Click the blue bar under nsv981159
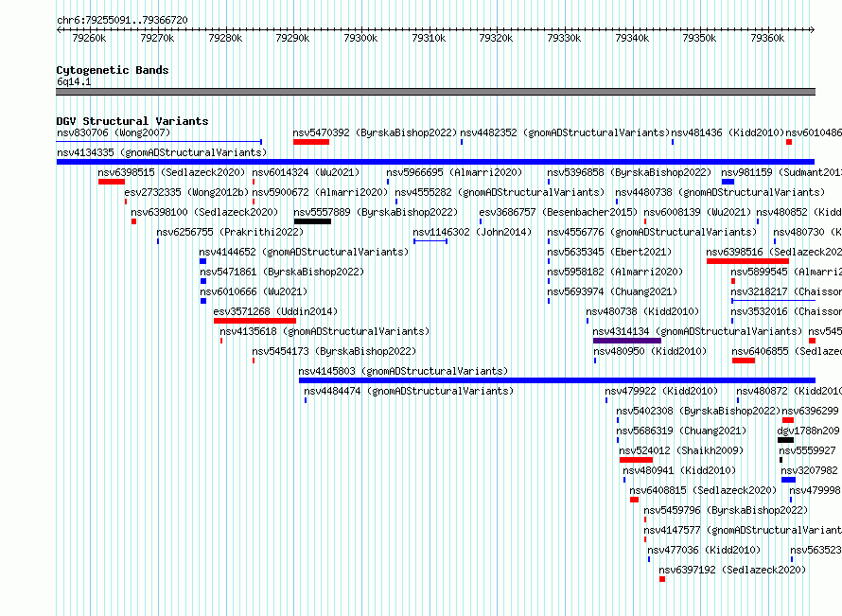Viewport: 842px width, 616px height. click(x=728, y=182)
